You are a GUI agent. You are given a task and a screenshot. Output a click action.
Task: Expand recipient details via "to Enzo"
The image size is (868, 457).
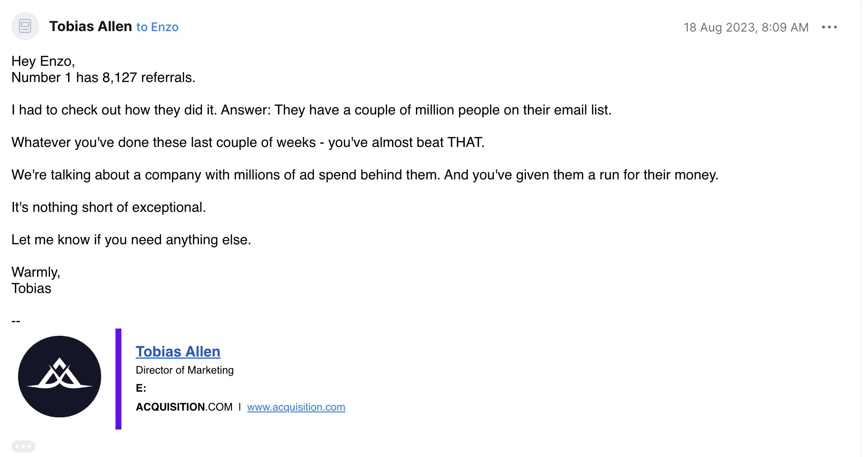tap(157, 27)
